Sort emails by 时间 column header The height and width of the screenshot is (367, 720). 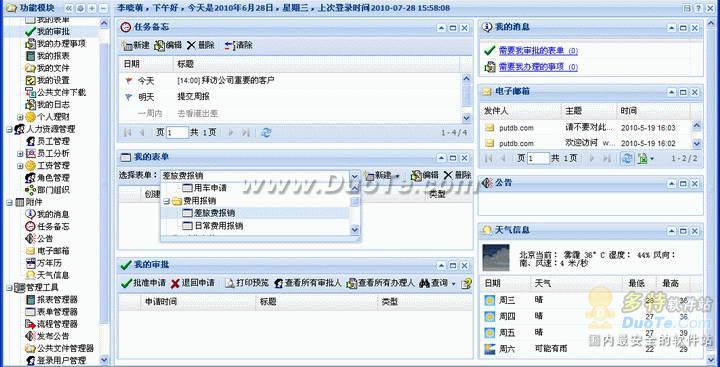point(652,111)
